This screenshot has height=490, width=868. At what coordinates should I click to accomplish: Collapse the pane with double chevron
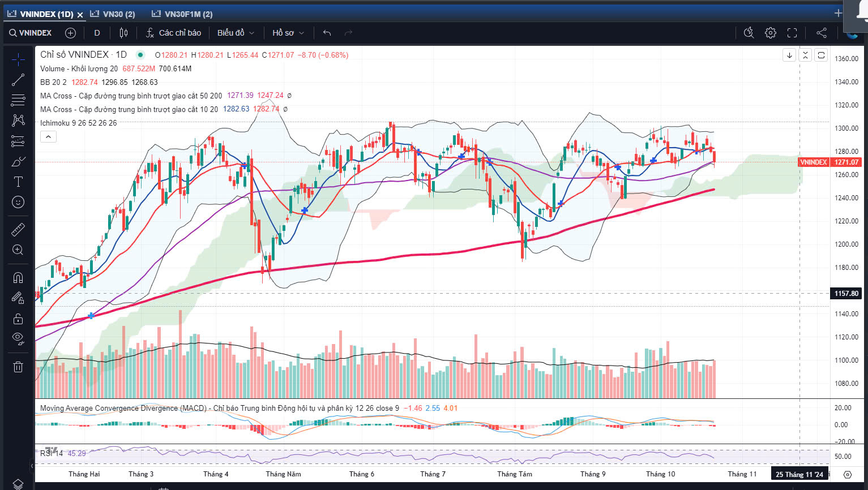click(805, 55)
